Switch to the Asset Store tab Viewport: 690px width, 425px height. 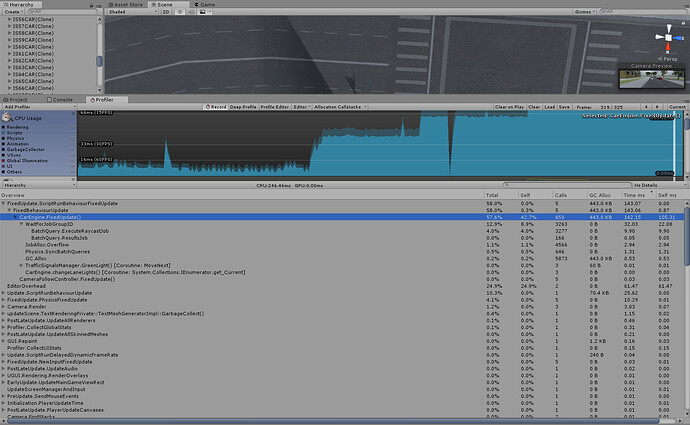(x=126, y=4)
